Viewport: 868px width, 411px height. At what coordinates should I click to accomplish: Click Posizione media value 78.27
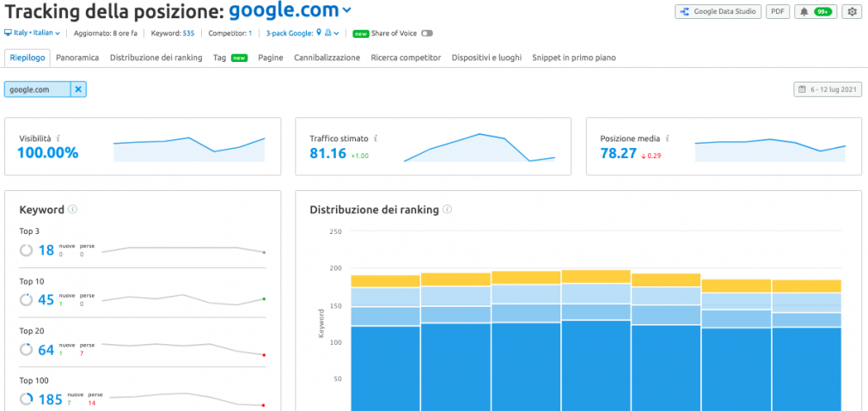pyautogui.click(x=618, y=153)
